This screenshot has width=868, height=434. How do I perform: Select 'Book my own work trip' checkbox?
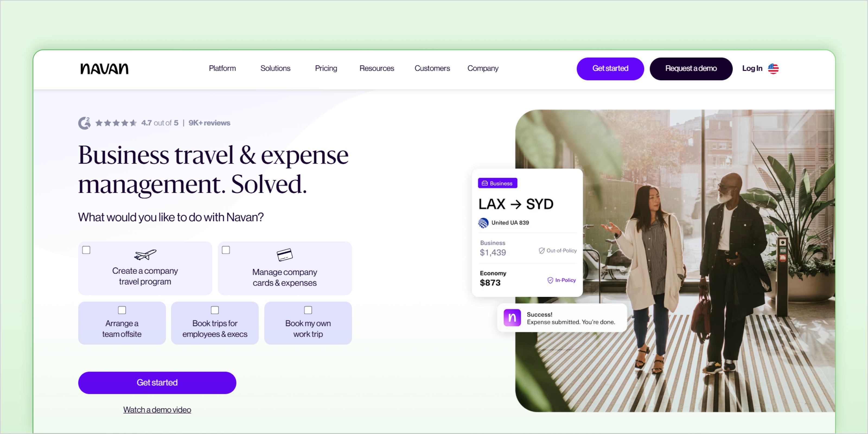tap(308, 310)
